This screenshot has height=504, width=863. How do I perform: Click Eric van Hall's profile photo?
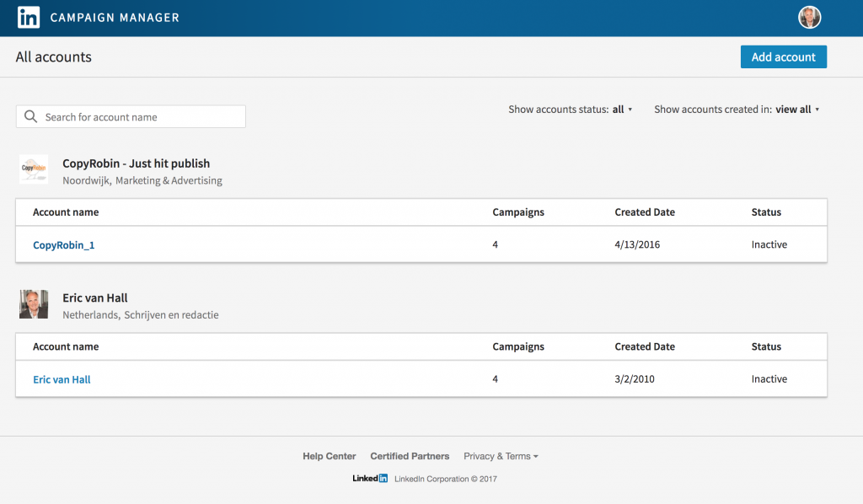[34, 304]
